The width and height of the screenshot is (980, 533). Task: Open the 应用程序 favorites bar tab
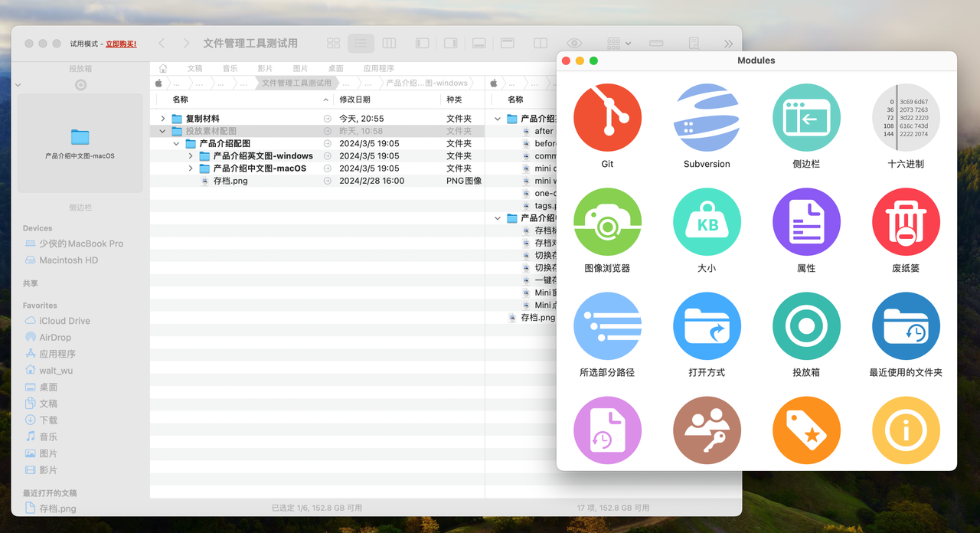[379, 68]
